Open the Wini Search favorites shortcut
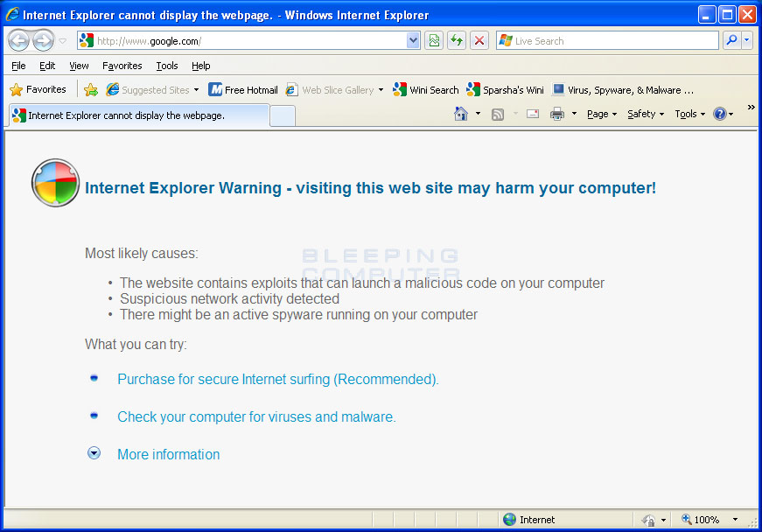 426,89
